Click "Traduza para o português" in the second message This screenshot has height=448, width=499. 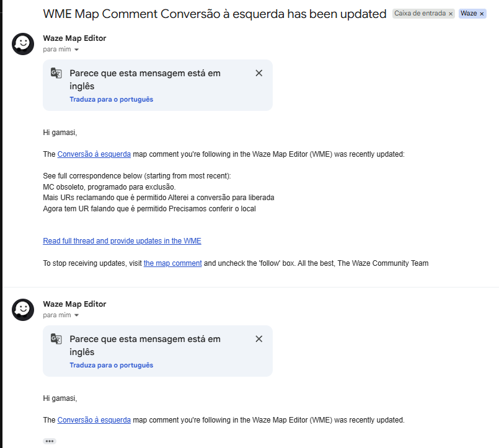pyautogui.click(x=111, y=365)
